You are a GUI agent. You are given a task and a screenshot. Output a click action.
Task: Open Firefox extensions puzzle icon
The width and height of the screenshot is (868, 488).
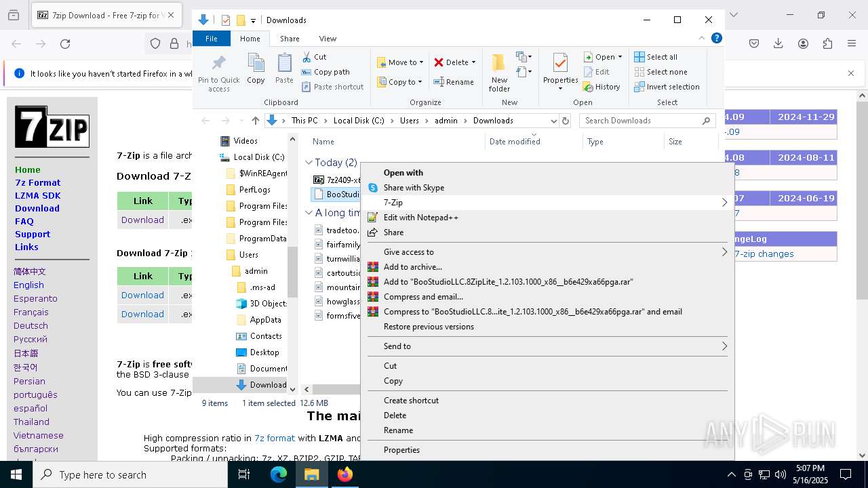coord(827,44)
